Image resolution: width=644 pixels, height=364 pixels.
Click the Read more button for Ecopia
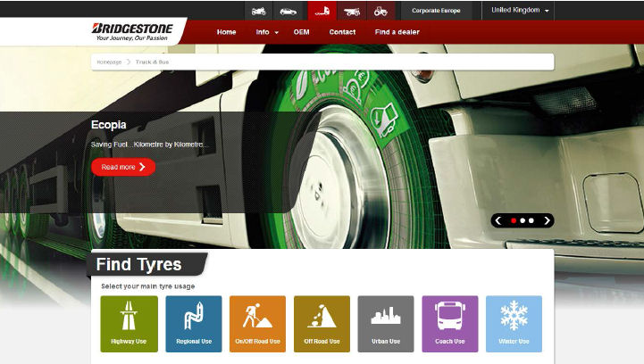pos(123,167)
